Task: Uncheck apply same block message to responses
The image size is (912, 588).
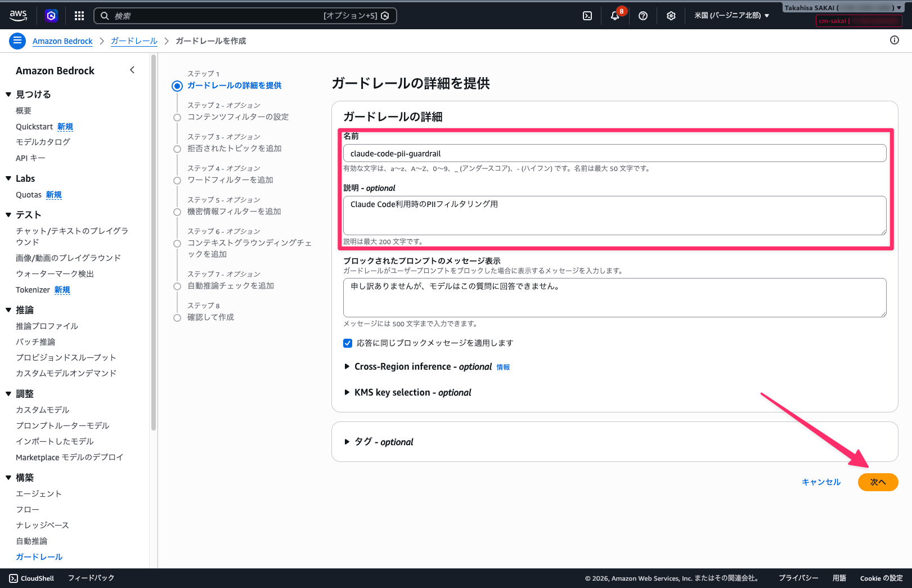Action: pyautogui.click(x=348, y=343)
